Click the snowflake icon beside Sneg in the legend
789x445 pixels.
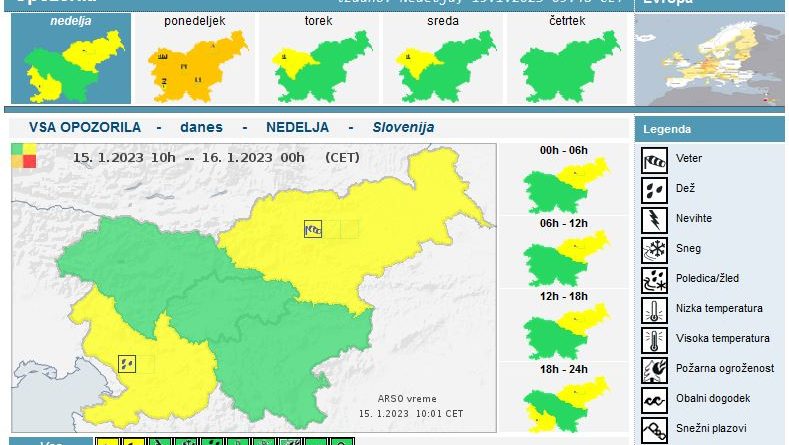654,250
